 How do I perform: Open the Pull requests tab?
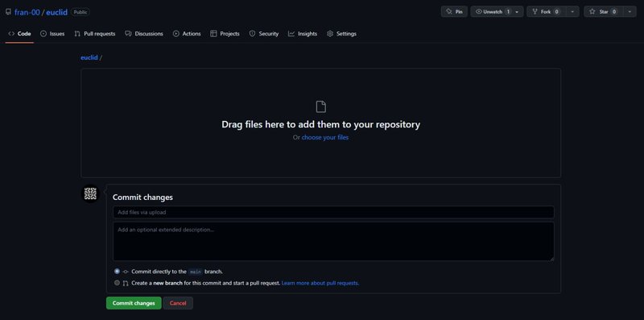[95, 34]
